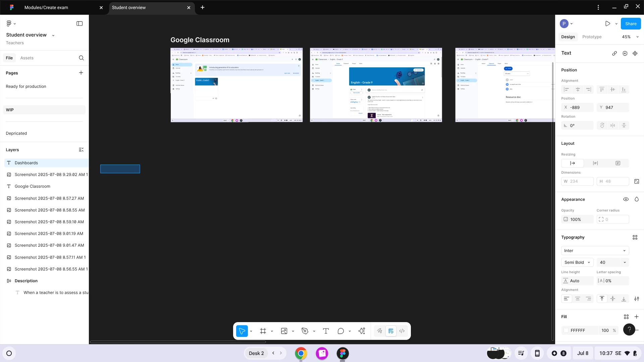Select Screenshot 2025-07-08 8.59.10 AM layer
Viewport: 644px width, 362px height.
[46, 222]
